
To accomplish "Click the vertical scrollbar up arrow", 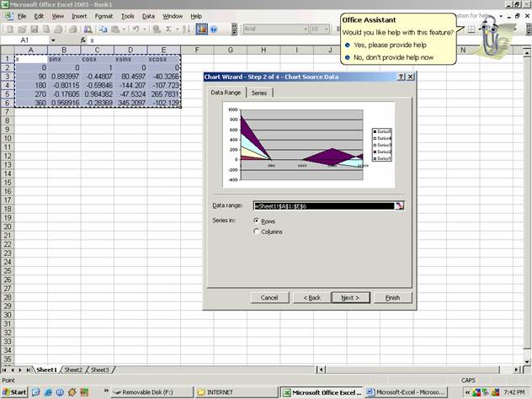I will [x=526, y=52].
